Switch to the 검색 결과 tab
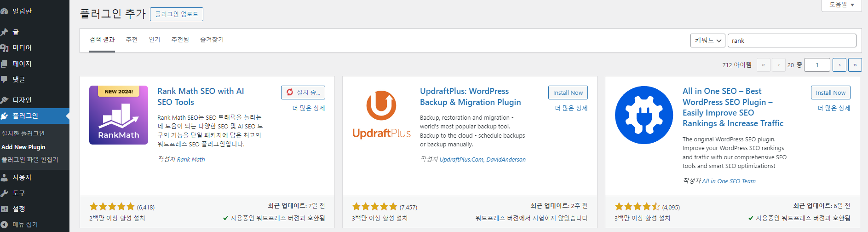The width and height of the screenshot is (868, 232). pyautogui.click(x=102, y=40)
